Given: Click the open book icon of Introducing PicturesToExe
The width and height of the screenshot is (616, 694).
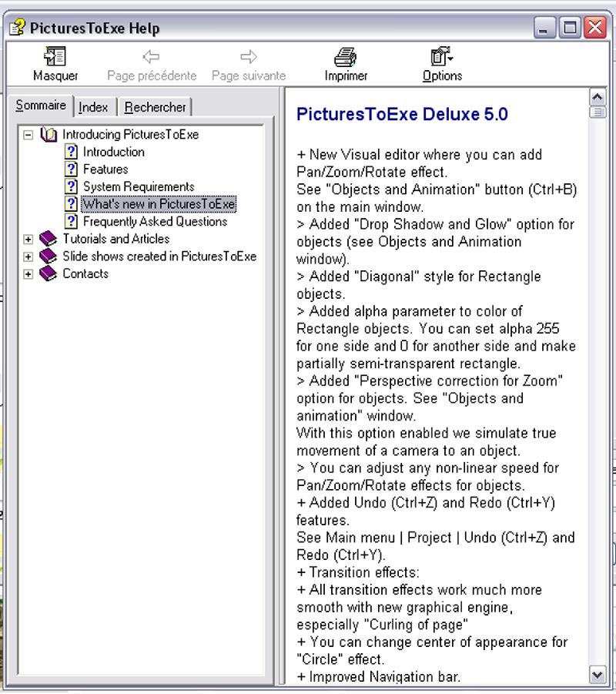Looking at the screenshot, I should coord(49,135).
